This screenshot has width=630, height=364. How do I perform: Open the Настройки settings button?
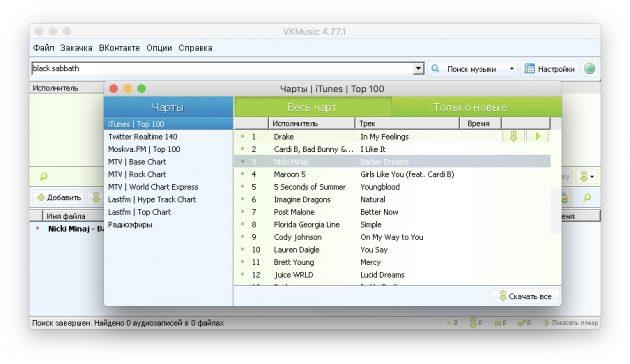click(550, 69)
